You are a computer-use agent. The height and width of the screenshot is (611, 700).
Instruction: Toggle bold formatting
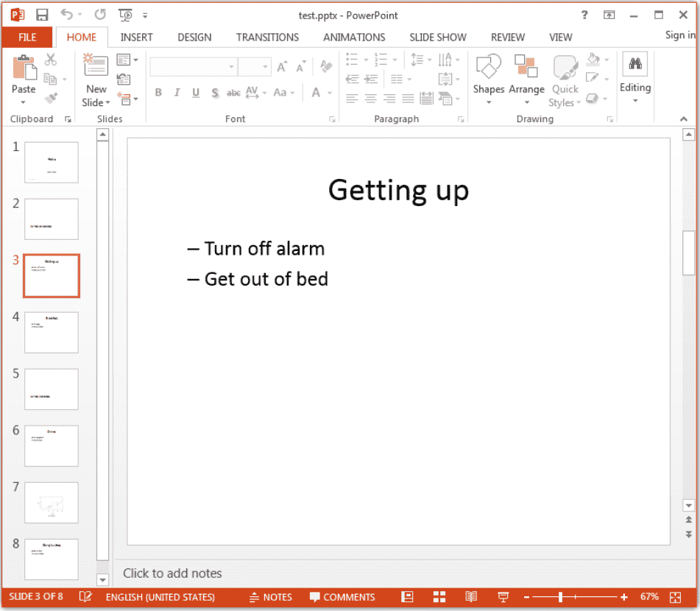pos(158,93)
